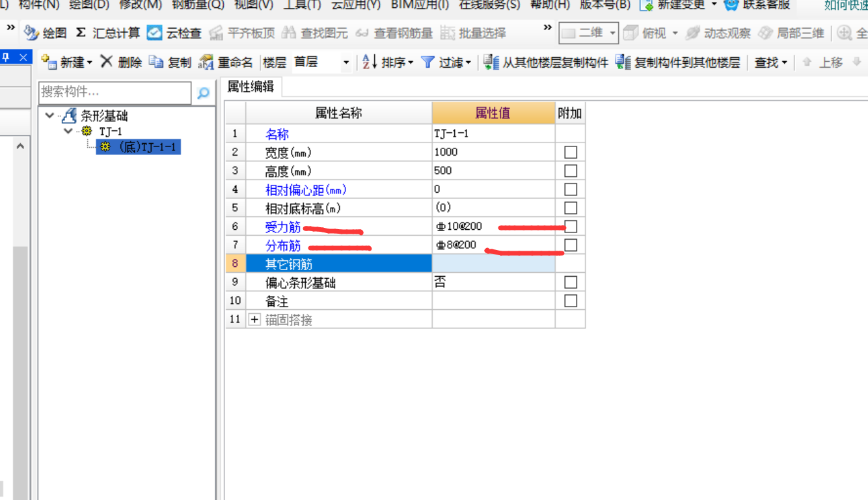This screenshot has height=500, width=868.
Task: Click the 属性值 column header
Action: coord(493,113)
